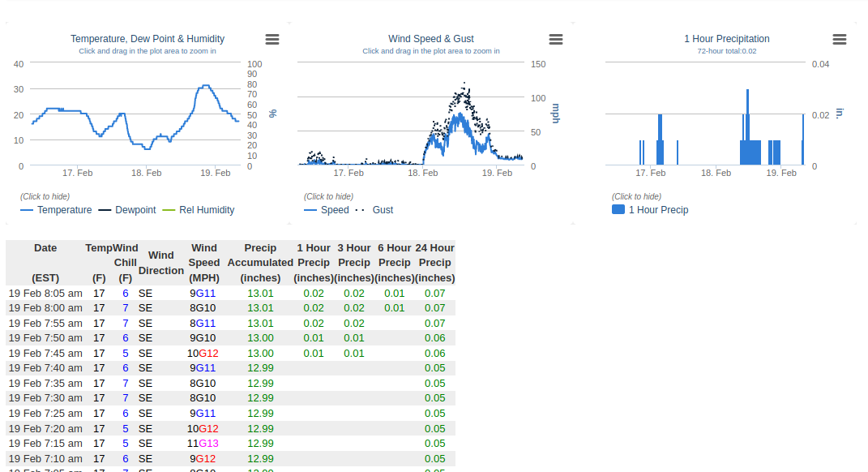Click the temperature peak near 30 on chart

(x=206, y=85)
